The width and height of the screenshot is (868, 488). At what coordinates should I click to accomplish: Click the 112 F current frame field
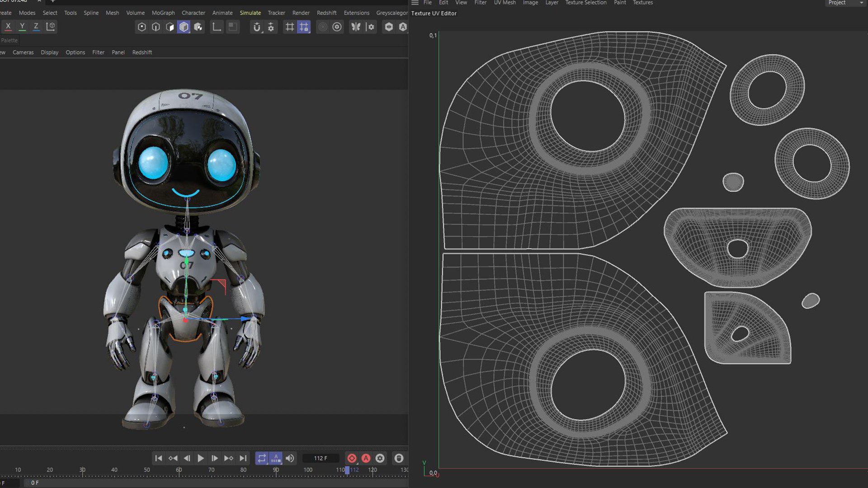pos(321,458)
